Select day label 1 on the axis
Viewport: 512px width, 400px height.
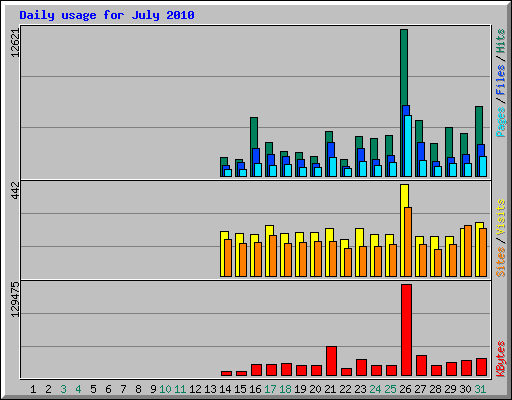pyautogui.click(x=33, y=389)
